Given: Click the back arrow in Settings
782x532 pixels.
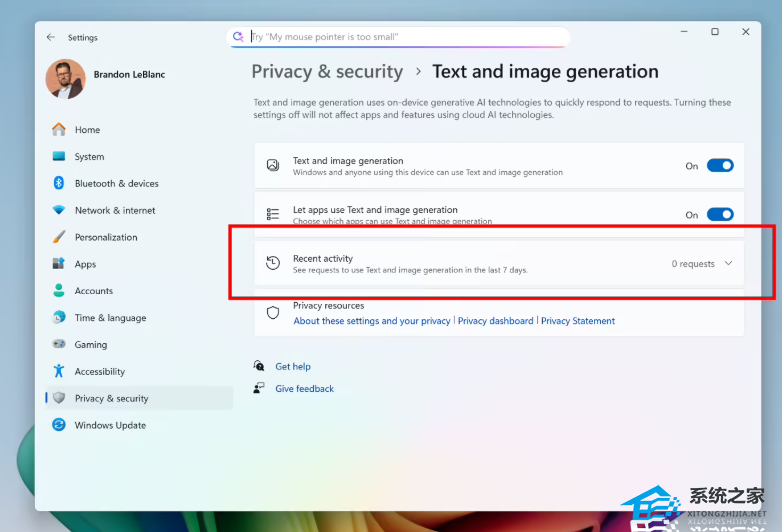Looking at the screenshot, I should [x=51, y=38].
